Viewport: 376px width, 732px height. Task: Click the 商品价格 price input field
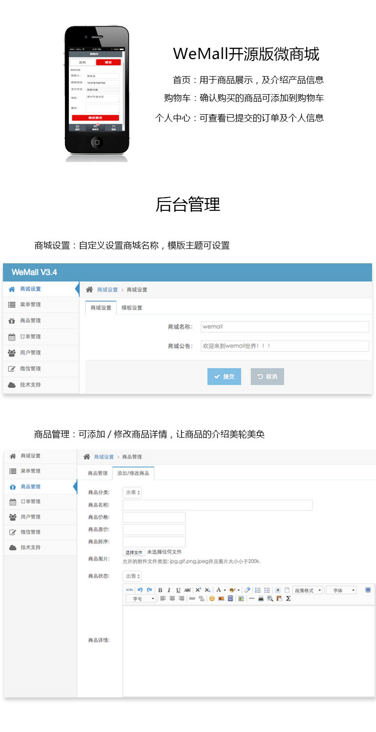[x=154, y=517]
